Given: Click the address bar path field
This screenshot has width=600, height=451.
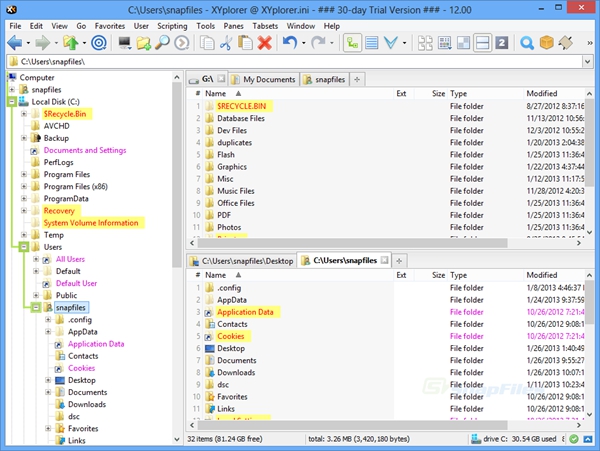Looking at the screenshot, I should [295, 62].
